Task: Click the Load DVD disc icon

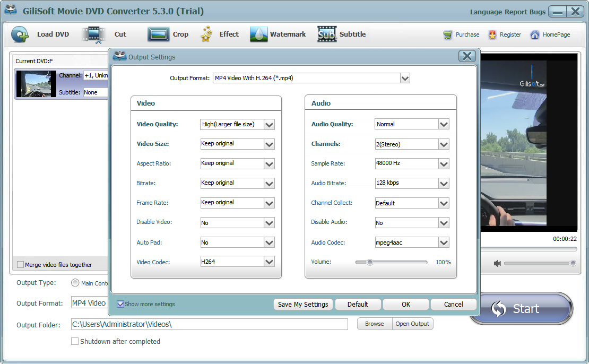Action: pyautogui.click(x=20, y=34)
